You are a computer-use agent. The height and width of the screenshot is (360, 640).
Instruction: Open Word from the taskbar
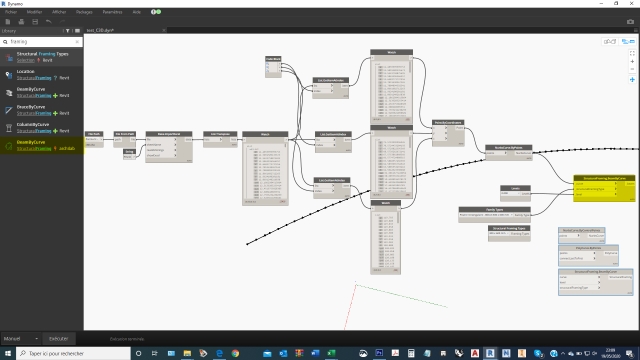pyautogui.click(x=315, y=353)
